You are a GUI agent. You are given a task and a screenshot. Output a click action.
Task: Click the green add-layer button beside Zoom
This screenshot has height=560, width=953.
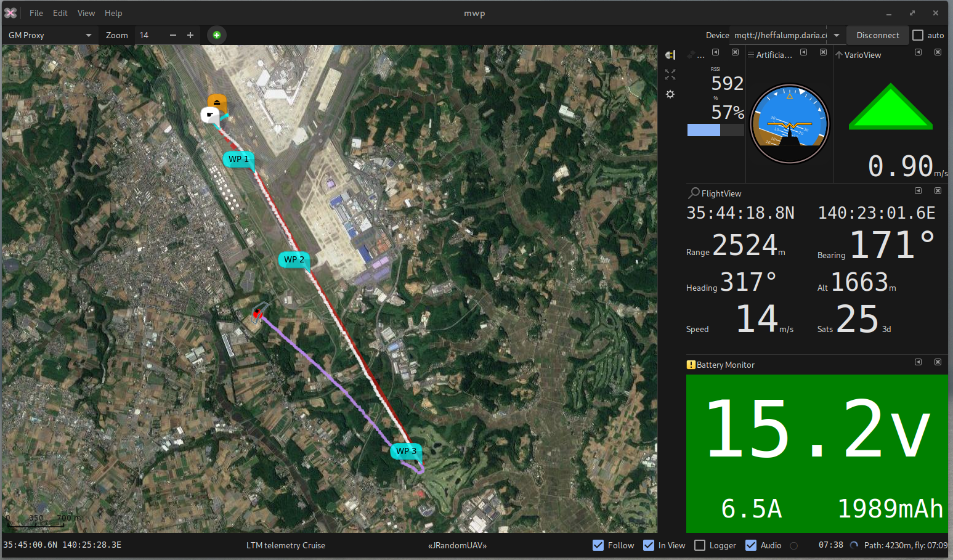pyautogui.click(x=216, y=35)
